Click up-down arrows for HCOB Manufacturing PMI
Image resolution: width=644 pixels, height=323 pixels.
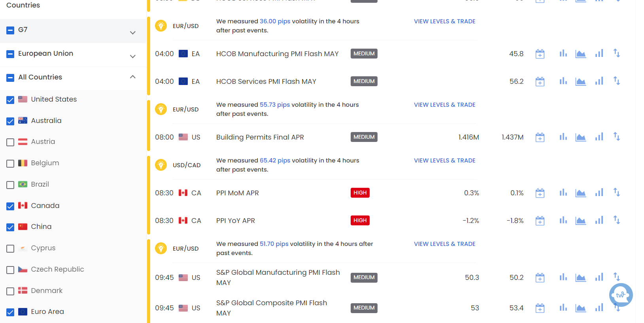click(616, 53)
